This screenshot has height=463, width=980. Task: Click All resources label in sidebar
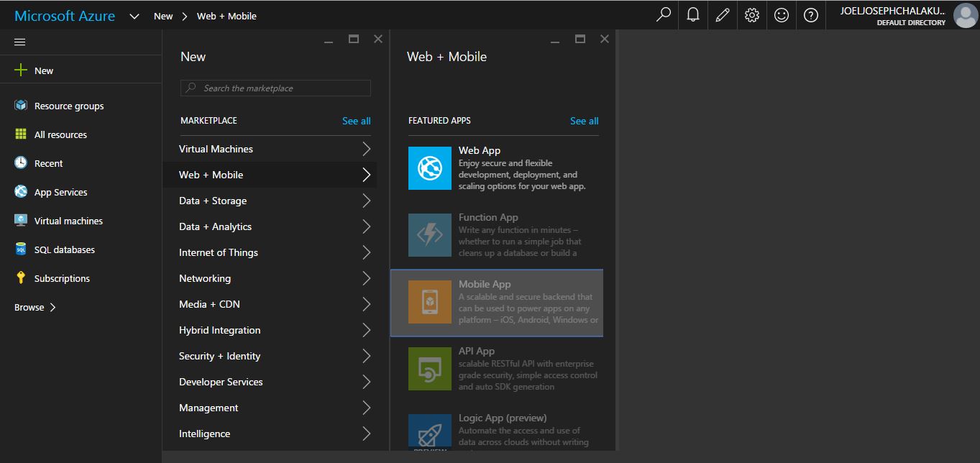click(60, 134)
